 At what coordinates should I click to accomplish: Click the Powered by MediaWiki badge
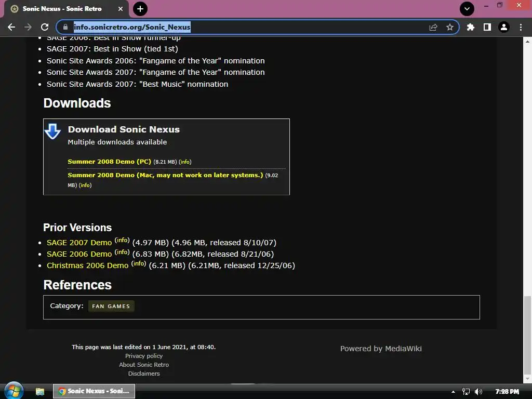(x=381, y=349)
